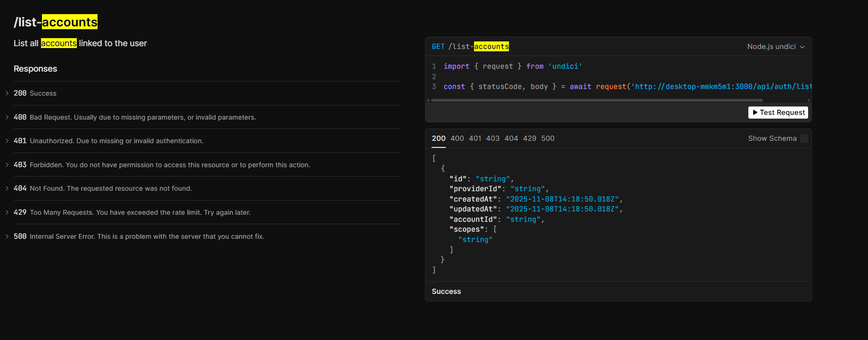Open the 429 response example tab

point(530,138)
